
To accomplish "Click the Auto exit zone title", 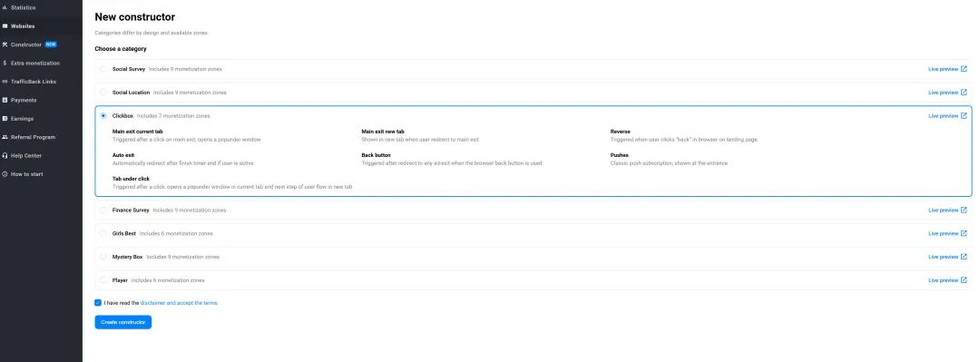I will (123, 155).
